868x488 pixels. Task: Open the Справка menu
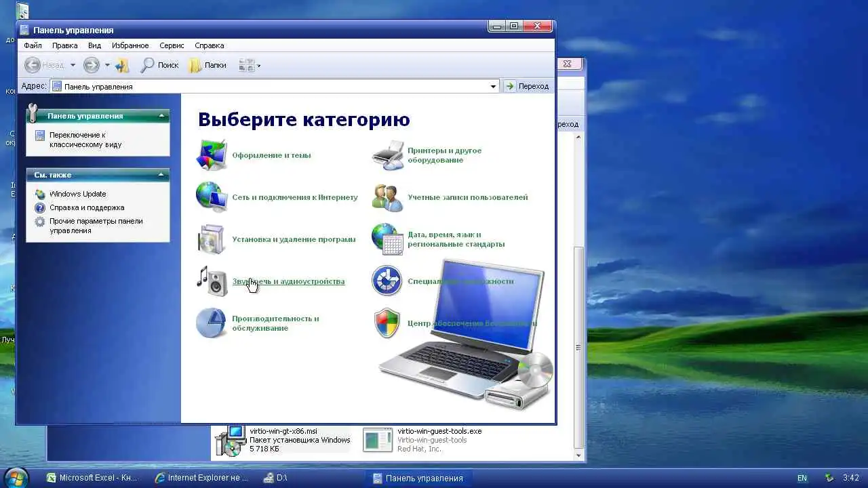209,45
